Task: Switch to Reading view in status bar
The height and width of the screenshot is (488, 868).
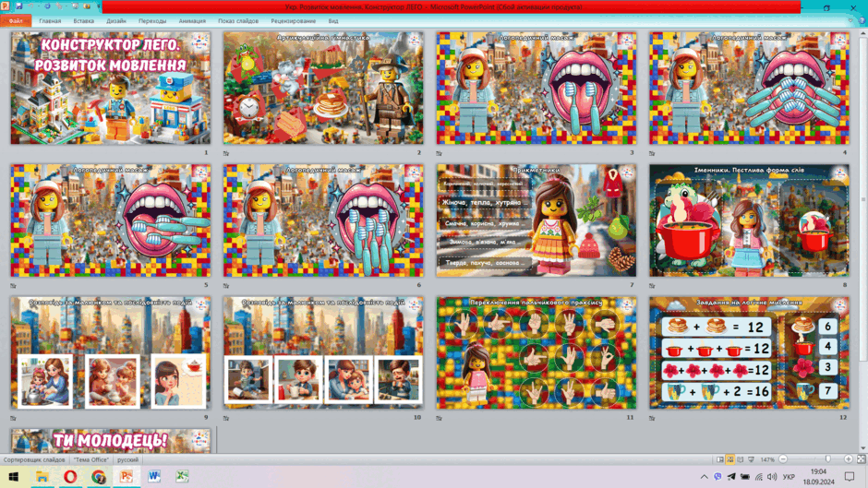Action: 741,459
